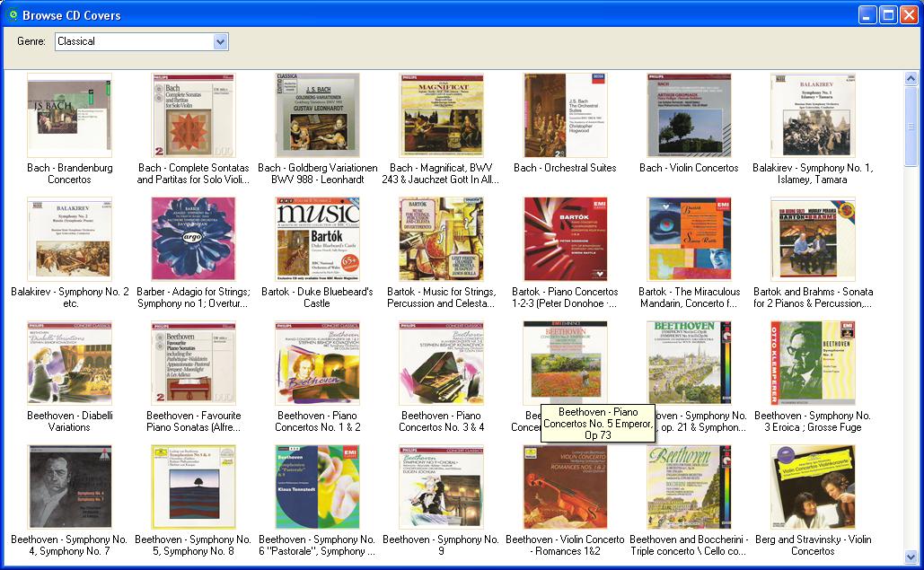924x570 pixels.
Task: Select Bartok Music for Strings, Percussion cover
Action: pyautogui.click(x=441, y=239)
